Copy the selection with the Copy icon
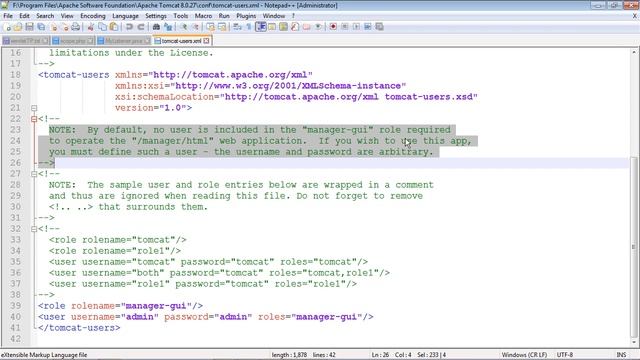The width and height of the screenshot is (640, 360). coord(102,27)
